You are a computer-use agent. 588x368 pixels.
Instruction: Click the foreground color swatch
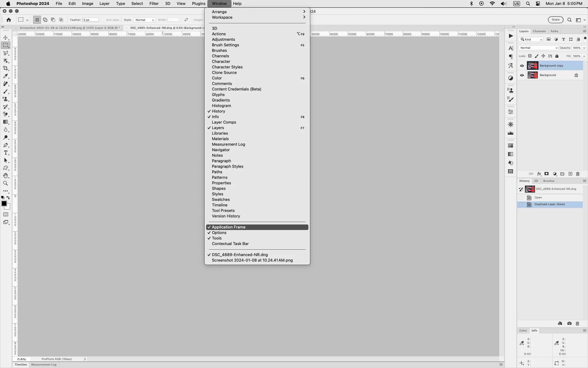click(x=4, y=204)
